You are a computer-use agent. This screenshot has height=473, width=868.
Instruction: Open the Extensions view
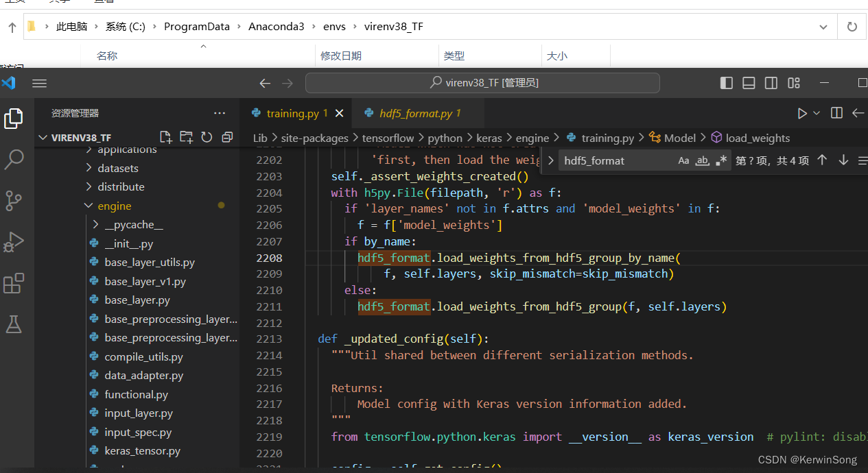pos(14,282)
